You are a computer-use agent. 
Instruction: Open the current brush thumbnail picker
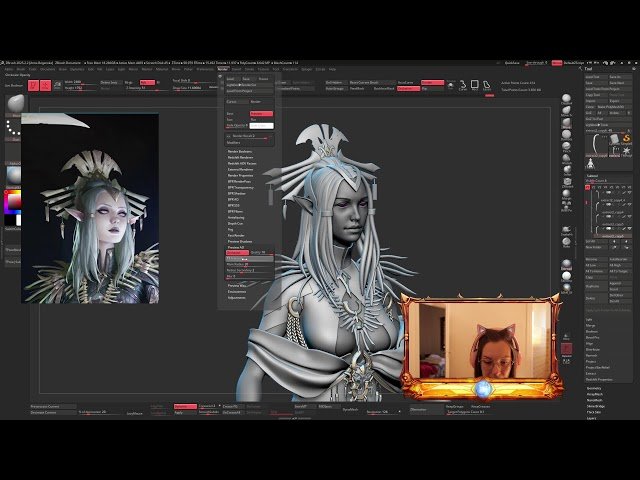16,104
